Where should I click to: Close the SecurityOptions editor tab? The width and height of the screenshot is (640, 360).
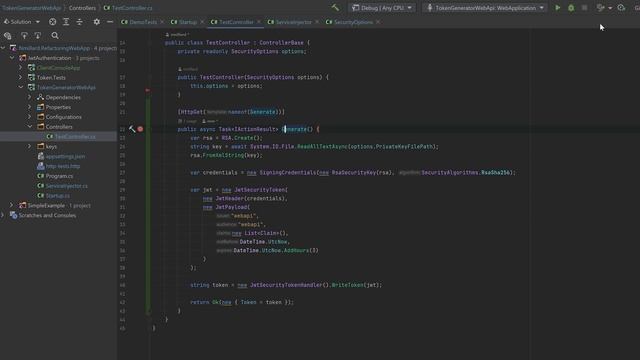coord(378,22)
